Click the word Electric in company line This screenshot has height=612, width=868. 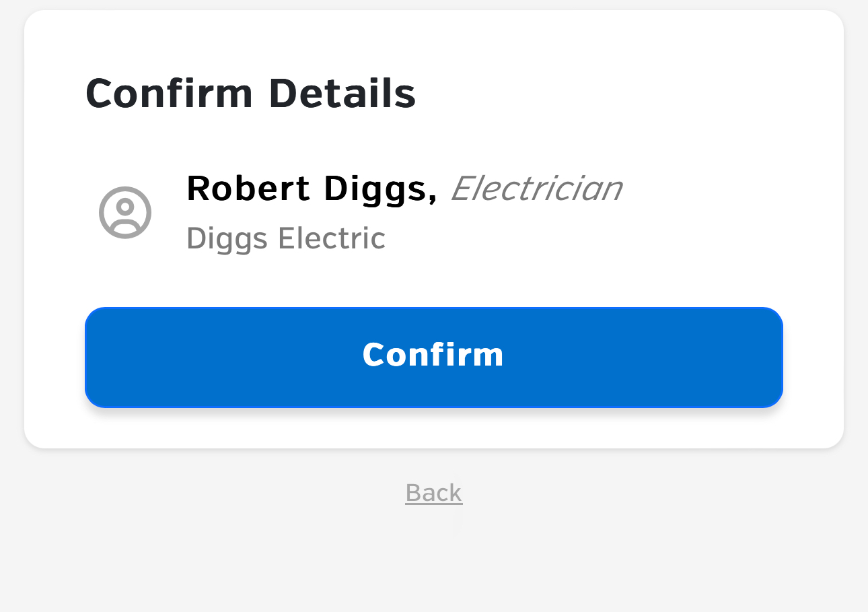tap(332, 238)
